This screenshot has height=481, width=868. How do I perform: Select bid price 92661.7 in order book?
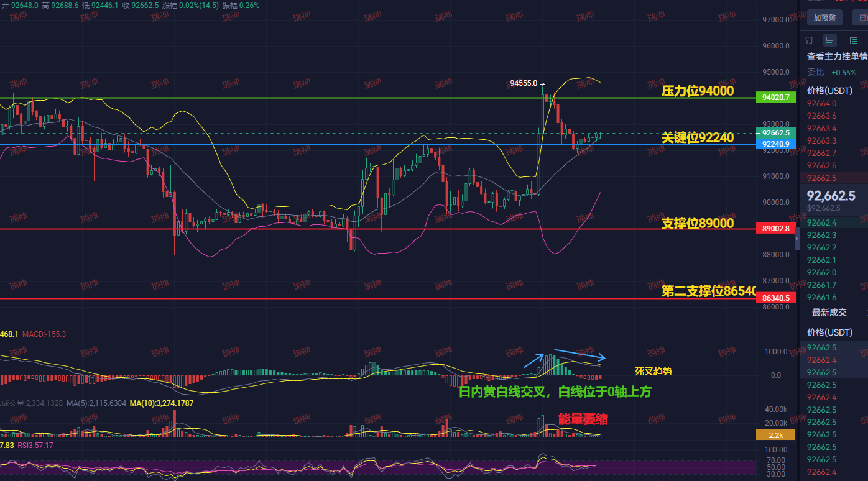pos(821,285)
